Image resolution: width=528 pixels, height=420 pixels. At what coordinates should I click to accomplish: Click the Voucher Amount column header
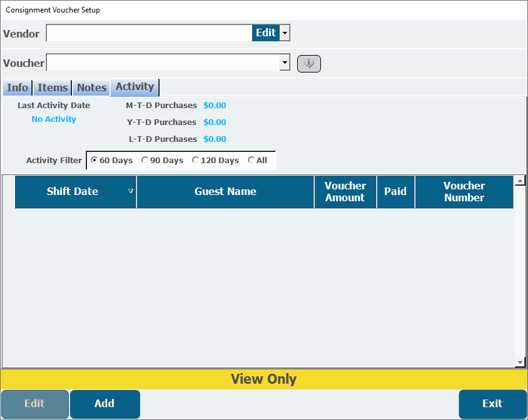[345, 191]
